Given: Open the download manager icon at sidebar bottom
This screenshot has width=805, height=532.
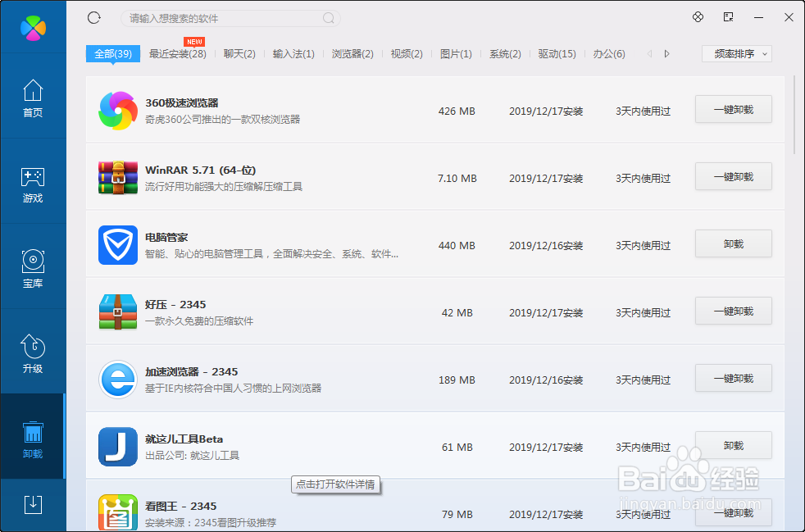Looking at the screenshot, I should 33,506.
